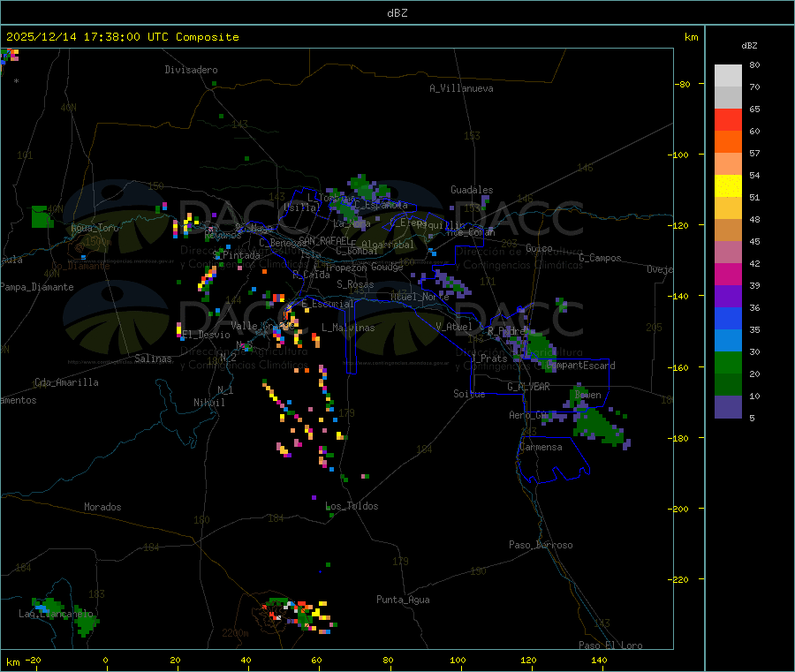Click the timestamp 2025/12/14 17:38:00 UTC Composite
The height and width of the screenshot is (672, 795).
[122, 37]
